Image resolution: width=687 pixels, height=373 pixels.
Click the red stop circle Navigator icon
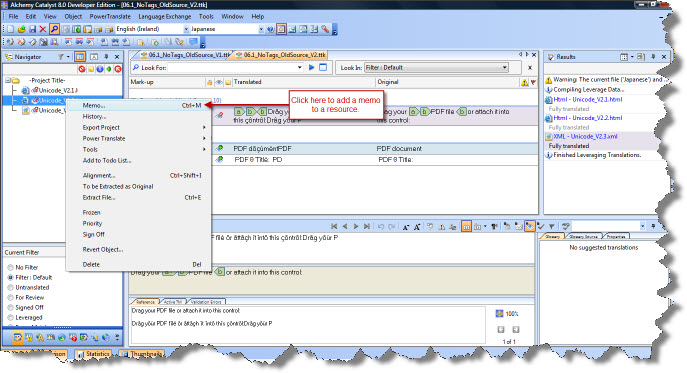click(x=81, y=69)
